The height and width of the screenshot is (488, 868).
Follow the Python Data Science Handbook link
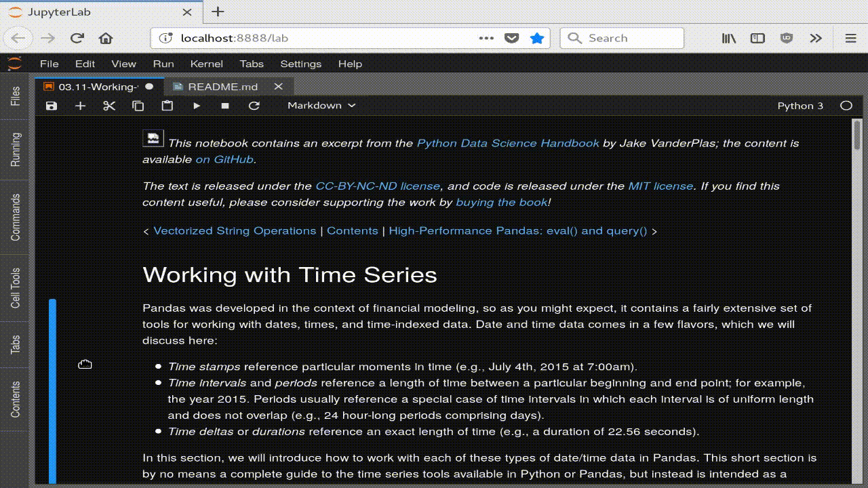[508, 143]
